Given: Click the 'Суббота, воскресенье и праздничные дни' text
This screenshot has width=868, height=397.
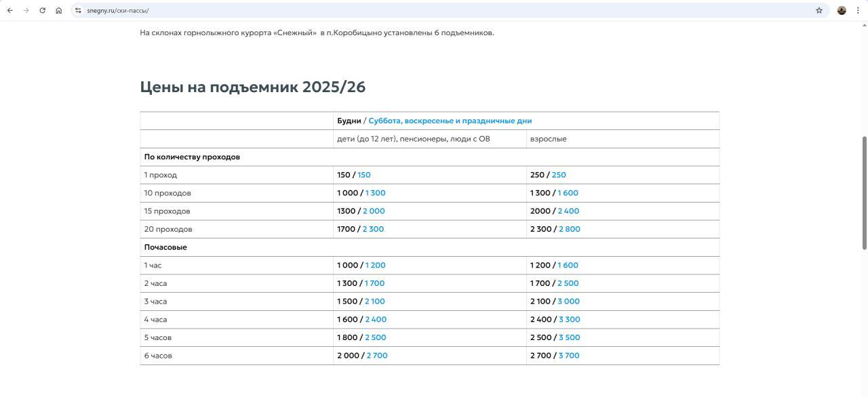Looking at the screenshot, I should 450,121.
